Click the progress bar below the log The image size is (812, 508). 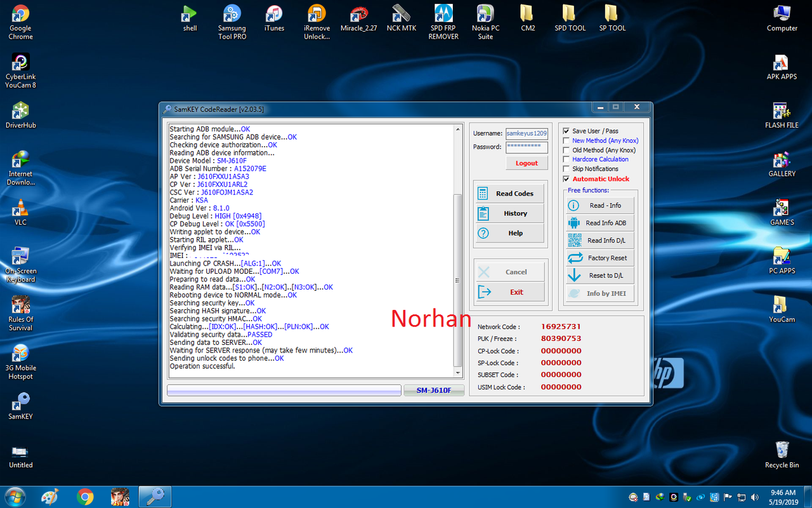(x=284, y=390)
